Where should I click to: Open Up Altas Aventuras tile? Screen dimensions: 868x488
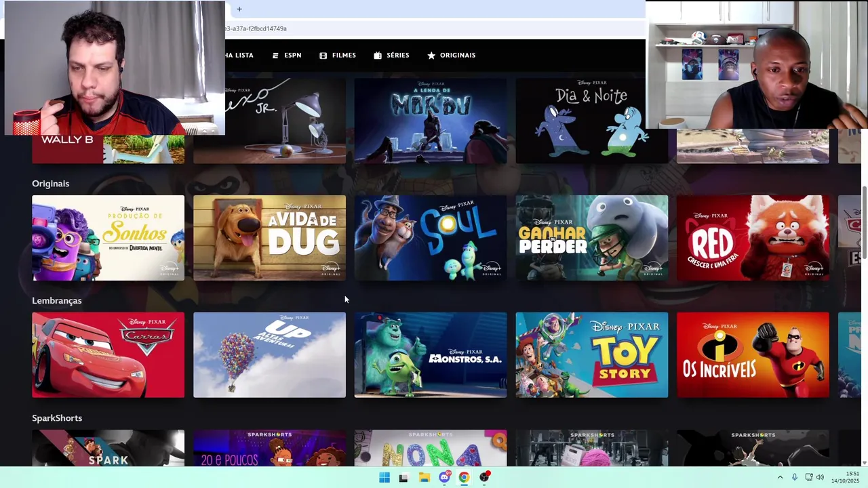pyautogui.click(x=269, y=355)
